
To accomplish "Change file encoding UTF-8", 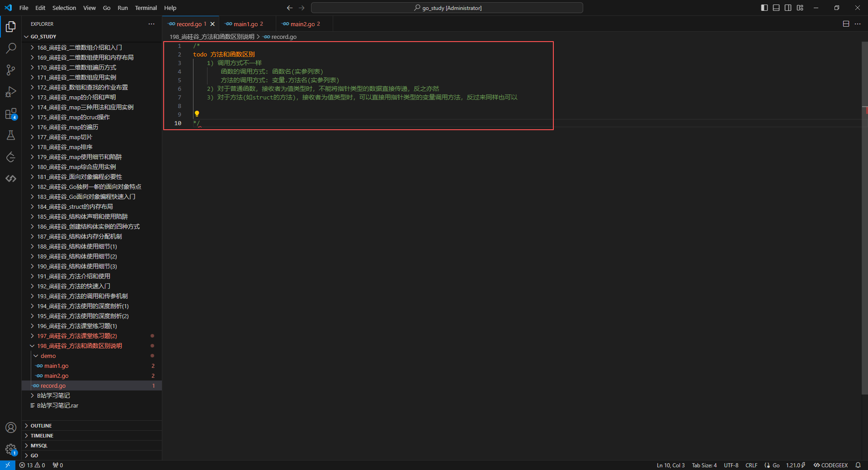I will click(x=731, y=465).
